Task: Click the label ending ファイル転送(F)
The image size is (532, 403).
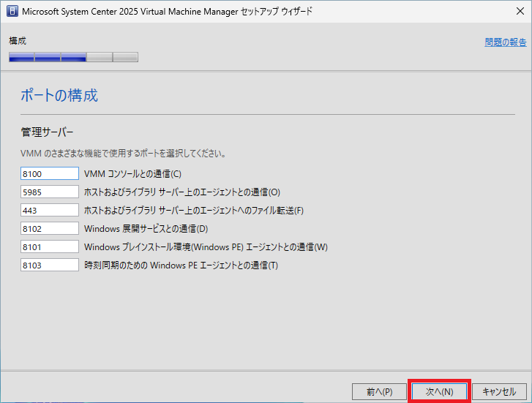Action: (x=194, y=211)
